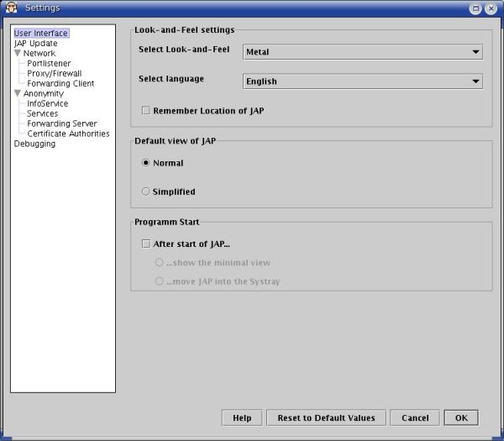Collapse the Anonymity tree node
Viewport: 504px width, 441px height.
(x=18, y=94)
